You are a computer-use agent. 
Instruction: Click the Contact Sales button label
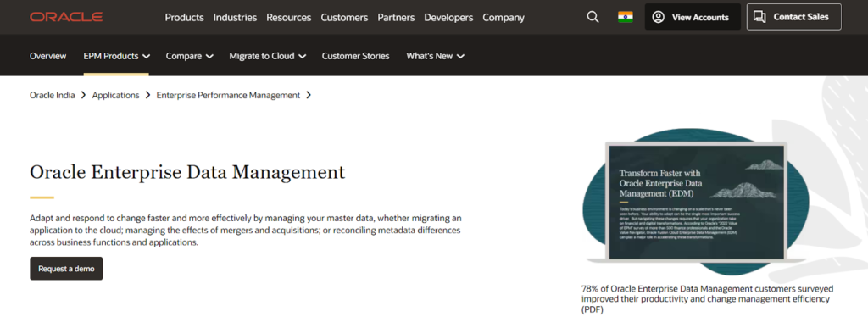tap(801, 17)
